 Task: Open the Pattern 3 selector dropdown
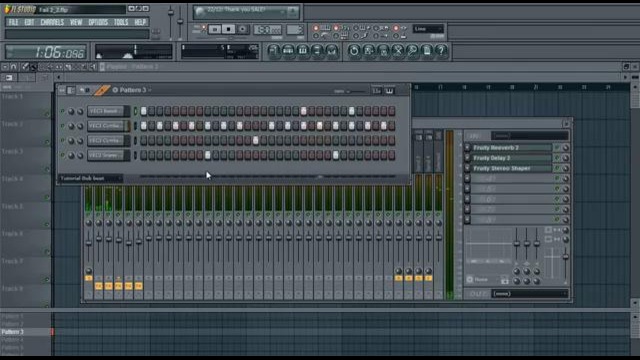click(x=132, y=90)
